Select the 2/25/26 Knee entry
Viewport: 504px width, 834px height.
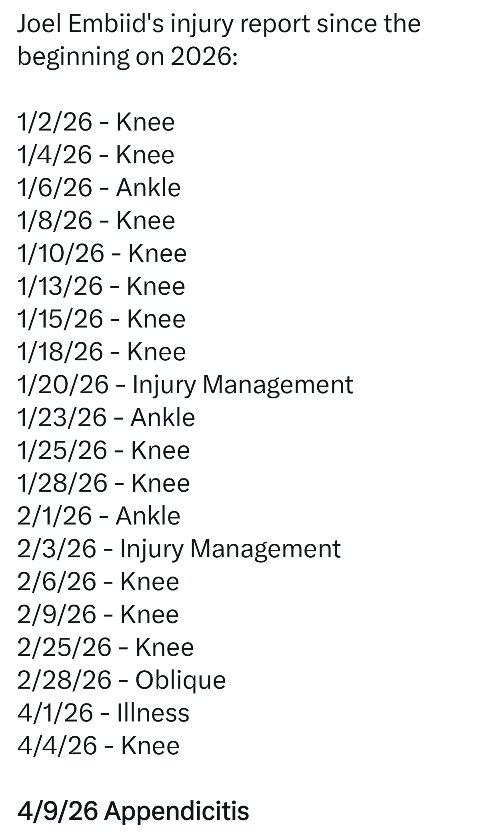coord(106,647)
